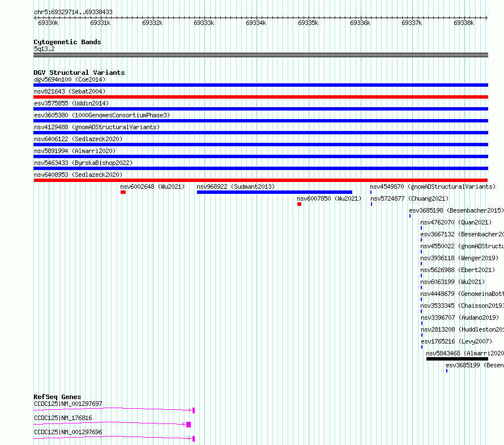Open nsv4129488 (gnomADStructuralVariants) label
Screen dimensions: 504x445
(97, 127)
